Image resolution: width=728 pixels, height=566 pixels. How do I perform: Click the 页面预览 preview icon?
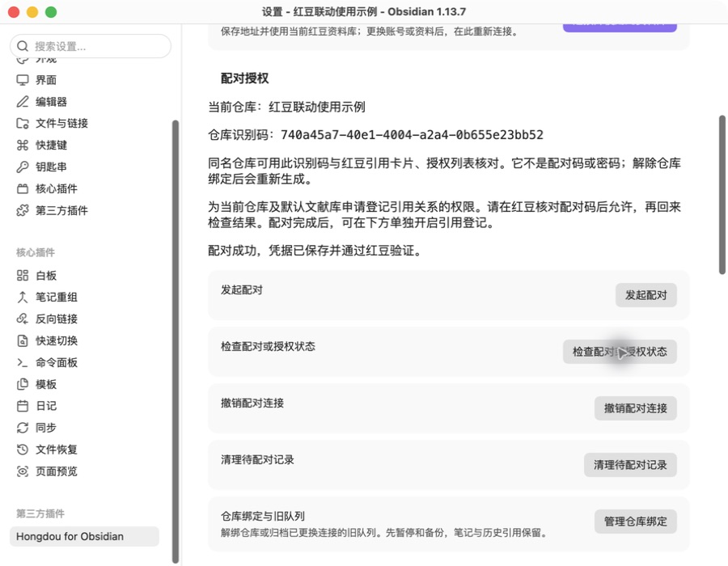[23, 471]
